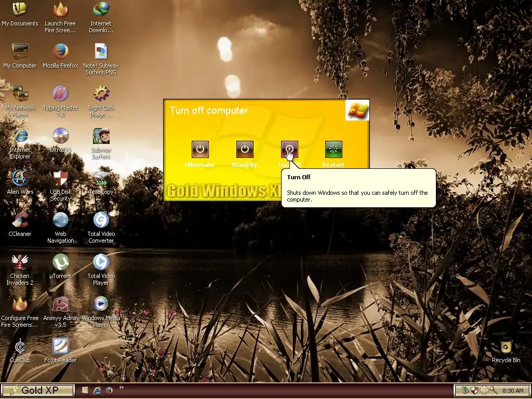This screenshot has width=532, height=399.
Task: Click the green Restart button
Action: pyautogui.click(x=334, y=149)
